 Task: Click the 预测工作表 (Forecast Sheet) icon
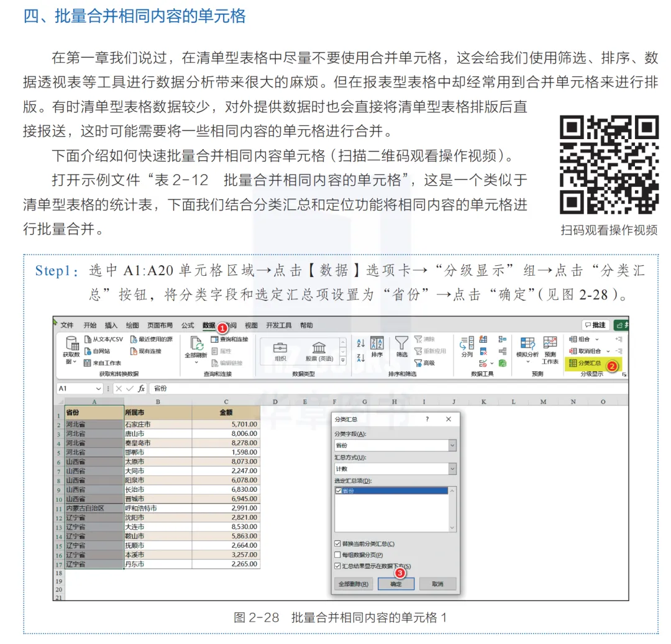click(x=550, y=343)
